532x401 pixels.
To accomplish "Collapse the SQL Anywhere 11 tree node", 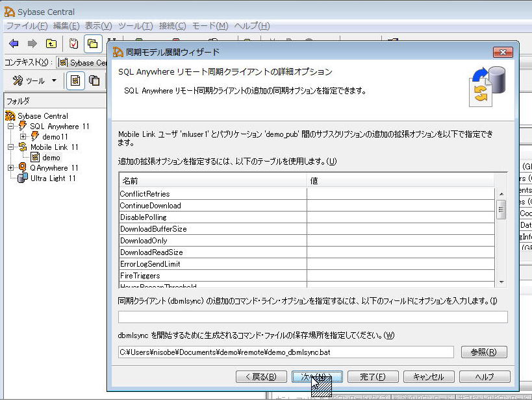I will 10,127.
